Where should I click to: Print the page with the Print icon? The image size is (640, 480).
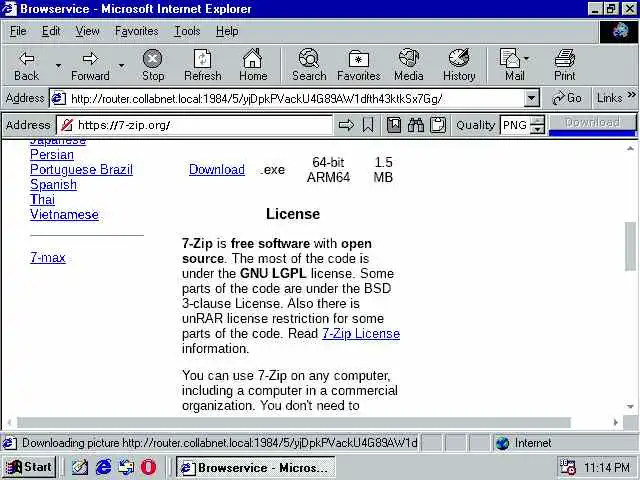pyautogui.click(x=564, y=66)
